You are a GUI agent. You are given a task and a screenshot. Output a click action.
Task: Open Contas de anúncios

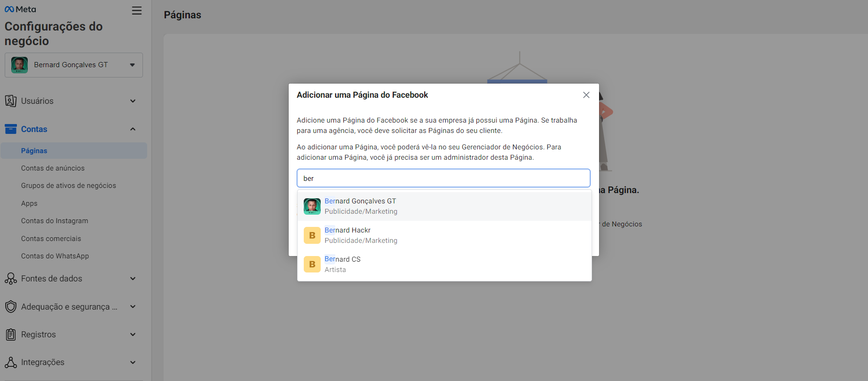[x=53, y=168]
